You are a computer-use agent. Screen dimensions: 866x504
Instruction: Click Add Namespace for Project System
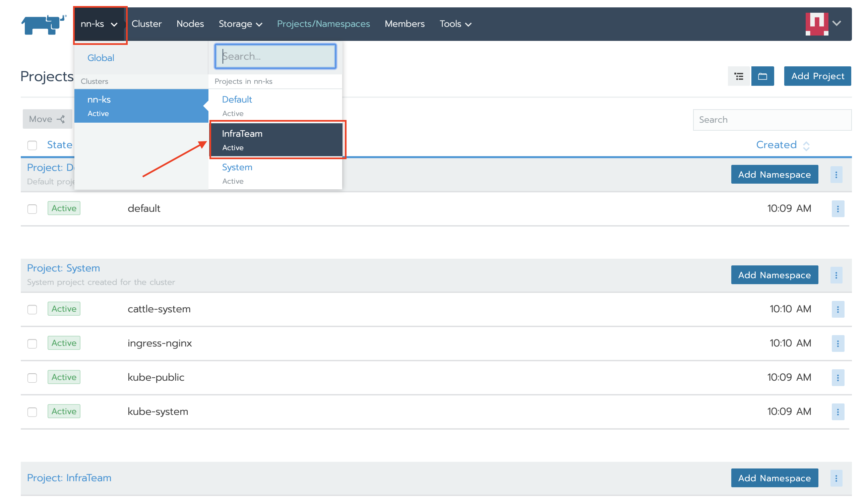click(x=774, y=275)
